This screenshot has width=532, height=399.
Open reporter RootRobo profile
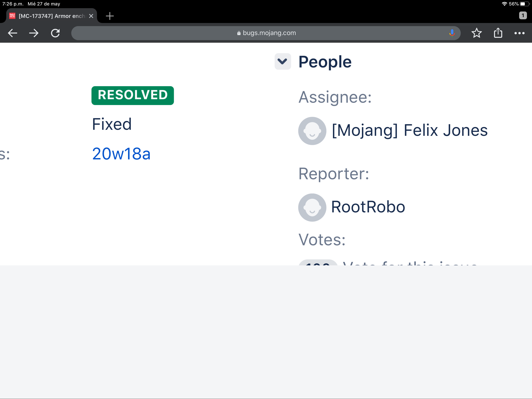[x=368, y=207]
